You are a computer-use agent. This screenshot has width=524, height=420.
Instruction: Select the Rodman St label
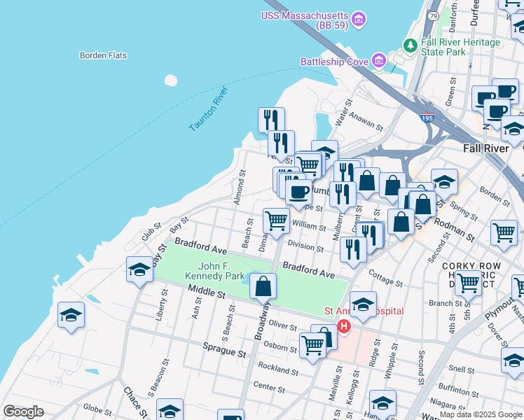[455, 230]
